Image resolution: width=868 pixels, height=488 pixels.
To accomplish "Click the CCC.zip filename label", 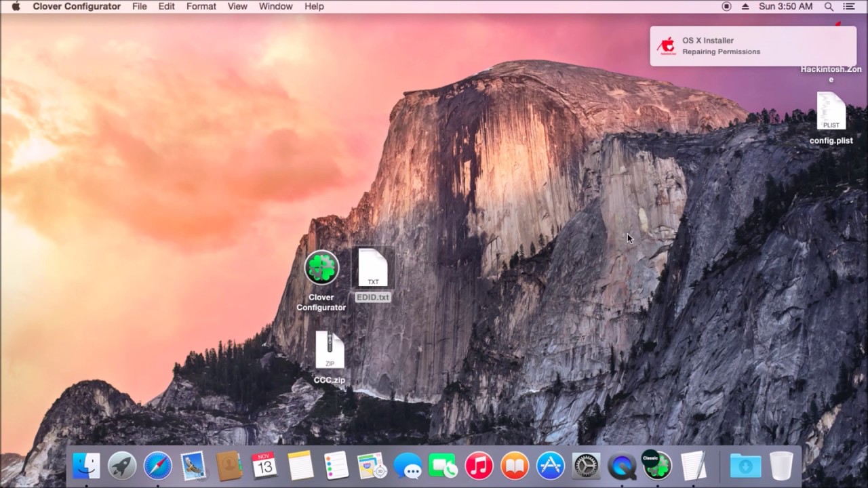I will point(330,380).
